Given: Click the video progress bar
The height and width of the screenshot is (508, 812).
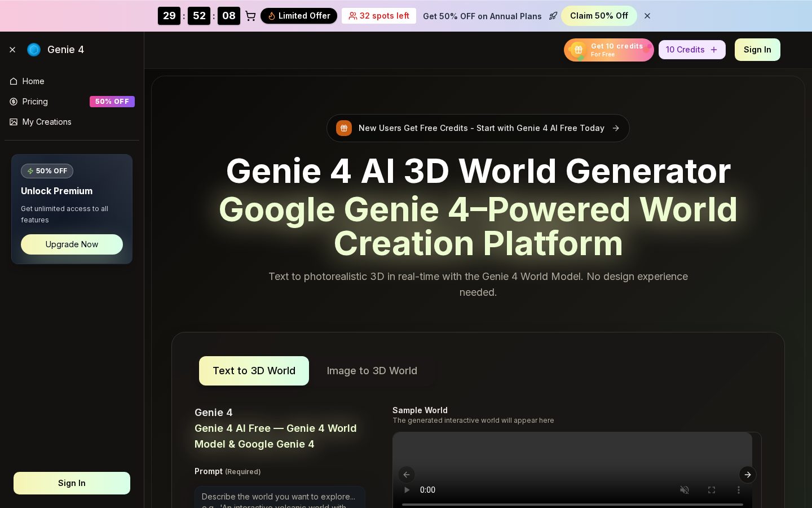Looking at the screenshot, I should [x=572, y=504].
